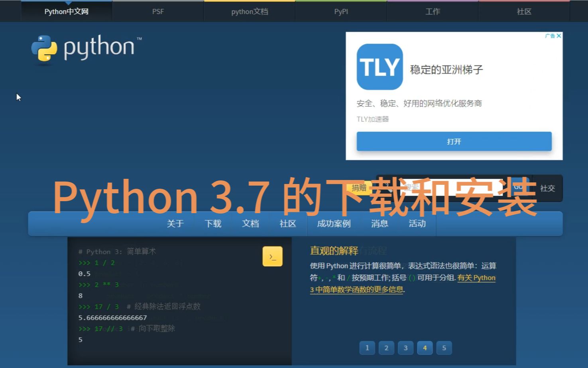Click the ad description 安全、稳定、好用的网络优化服务商
Viewport: 588px width, 368px height.
tap(419, 103)
